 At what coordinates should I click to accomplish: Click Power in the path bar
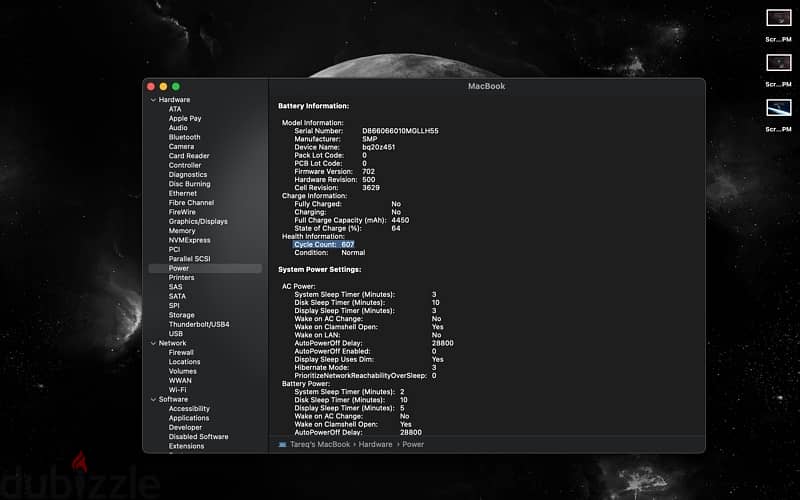[413, 444]
